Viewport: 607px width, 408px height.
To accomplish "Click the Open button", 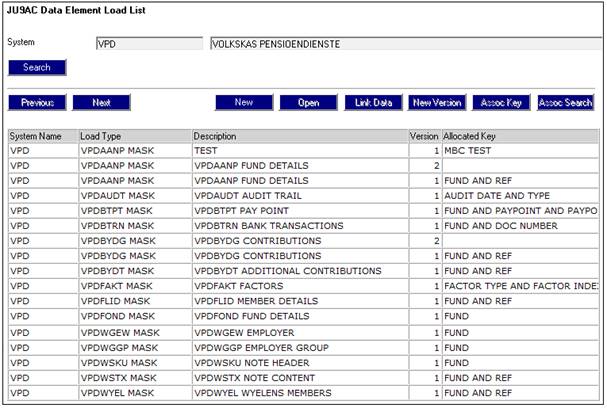I will (x=309, y=103).
